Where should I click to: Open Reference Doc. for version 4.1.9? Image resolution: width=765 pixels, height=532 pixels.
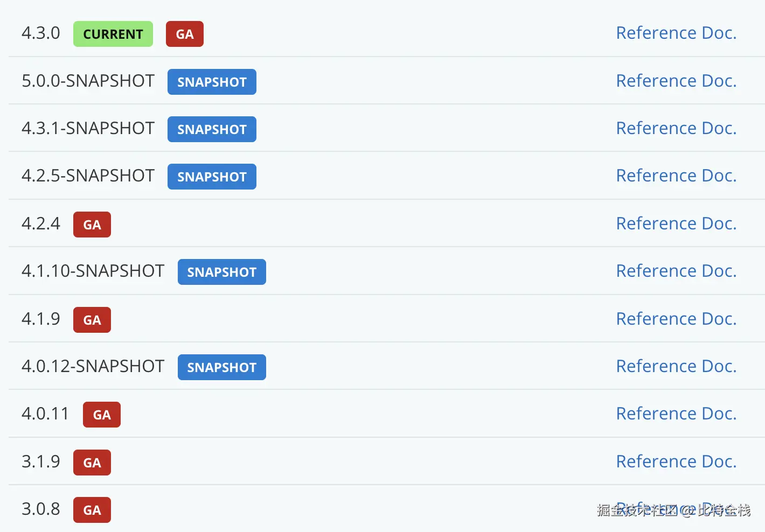point(676,319)
